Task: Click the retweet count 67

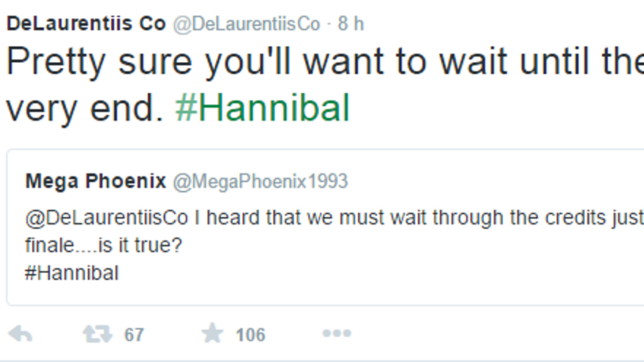Action: (134, 335)
